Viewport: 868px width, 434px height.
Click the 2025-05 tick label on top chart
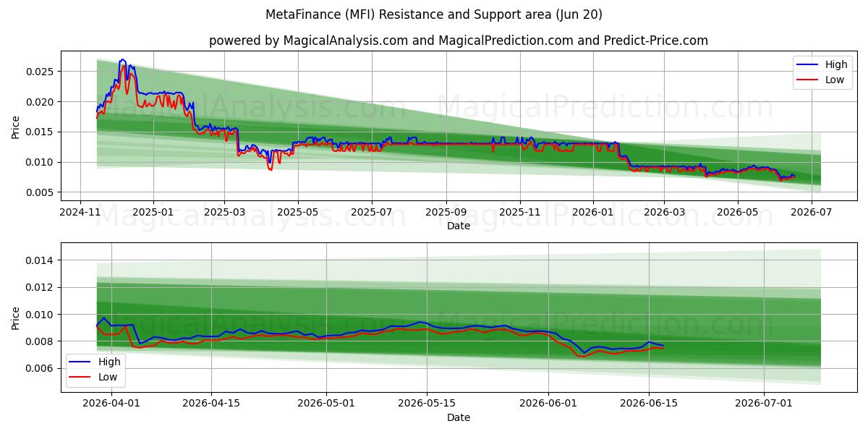pyautogui.click(x=298, y=212)
